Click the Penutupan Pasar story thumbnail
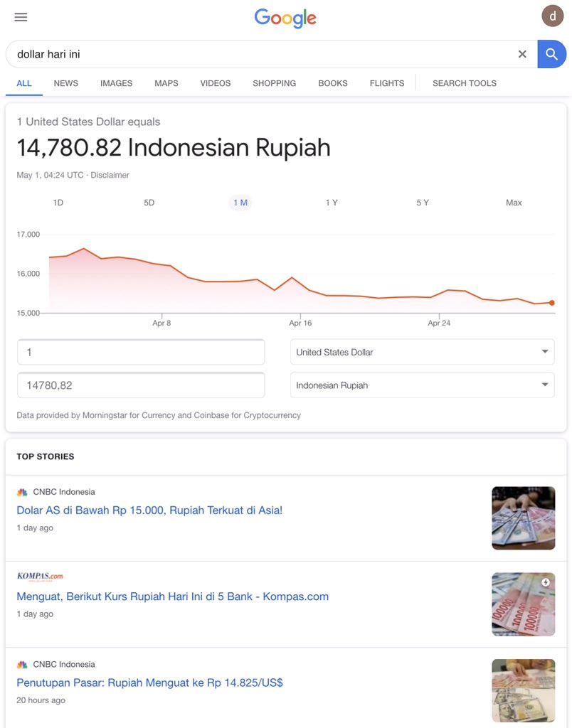Screen dimensions: 572x728 pyautogui.click(x=523, y=691)
